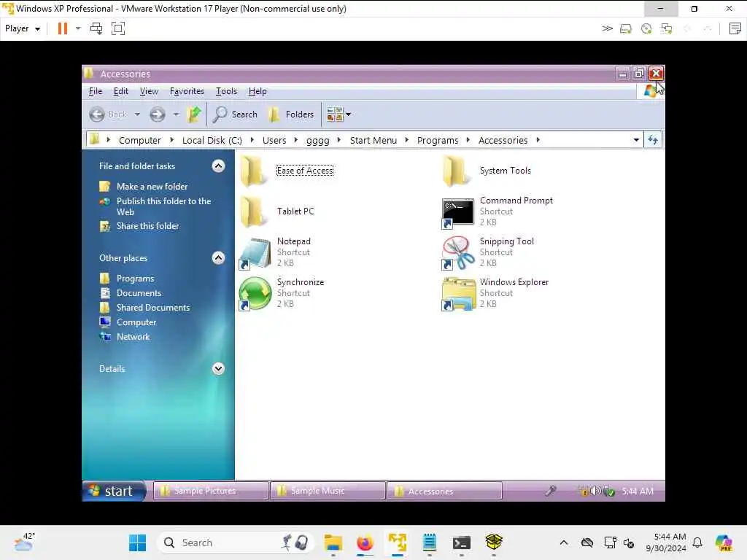Open the Edit menu
The height and width of the screenshot is (560, 747).
pos(121,91)
